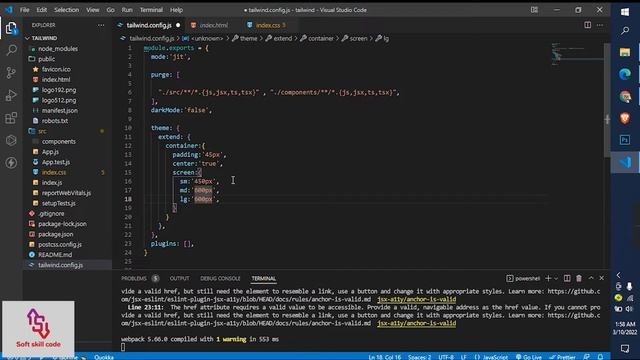The width and height of the screenshot is (640, 360).
Task: Click the Explorer more actions ellipsis
Action: click(101, 25)
